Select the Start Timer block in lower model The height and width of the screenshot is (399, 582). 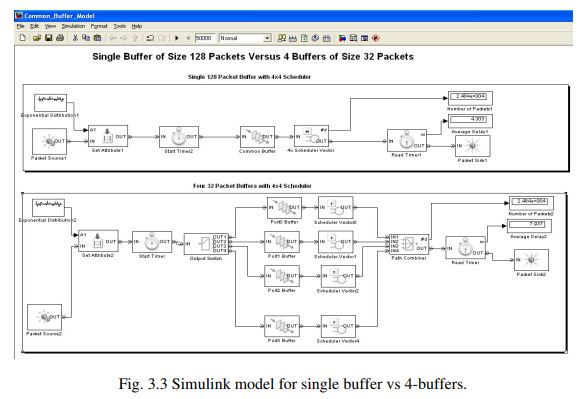[152, 242]
